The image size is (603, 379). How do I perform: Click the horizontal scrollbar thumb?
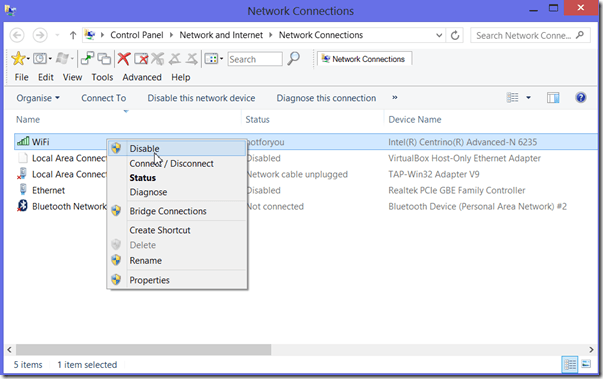coord(143,349)
